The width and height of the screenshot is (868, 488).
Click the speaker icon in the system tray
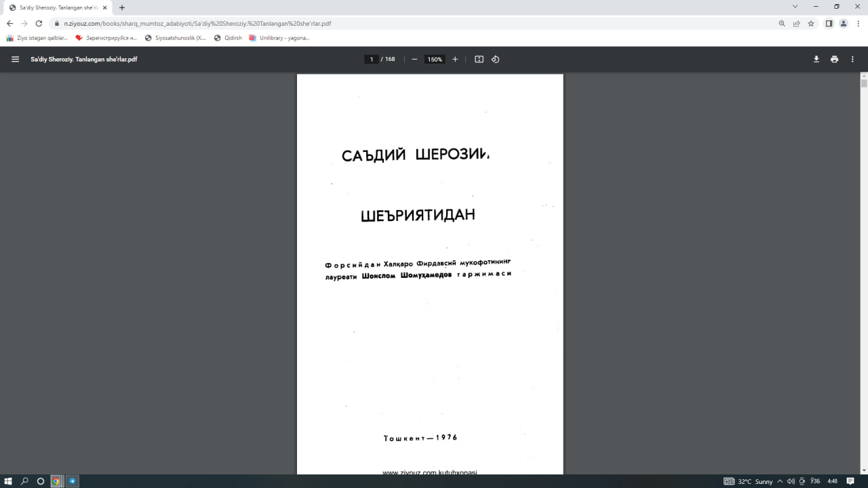click(791, 481)
